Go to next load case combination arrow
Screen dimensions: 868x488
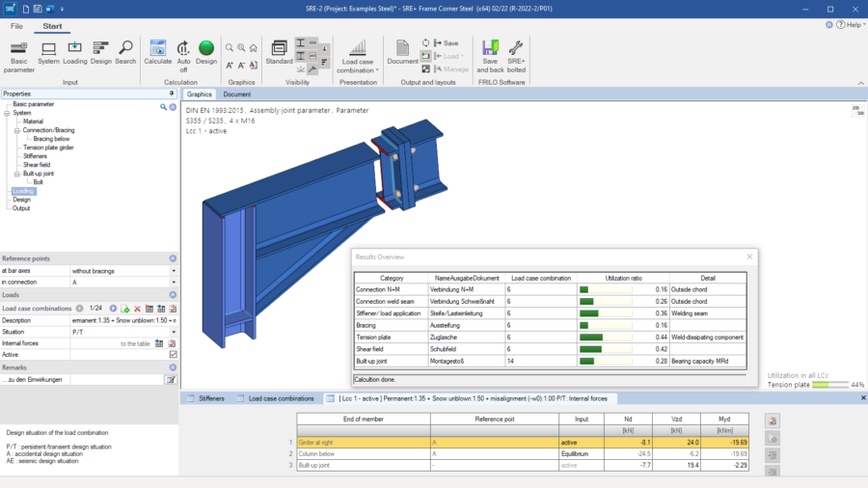point(113,308)
